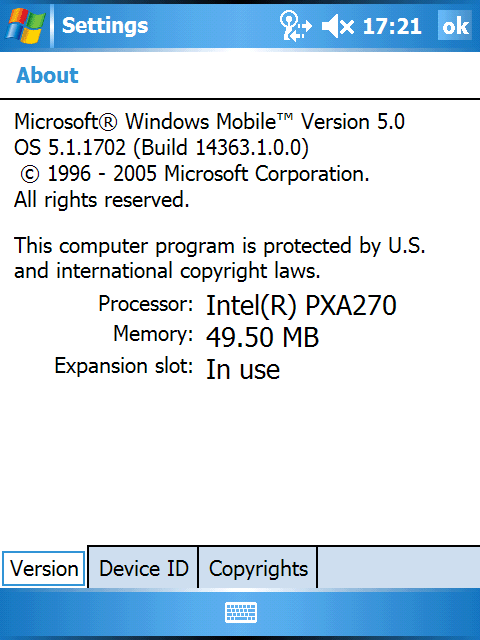
Task: Tap the connectivity status icon
Action: [x=296, y=26]
